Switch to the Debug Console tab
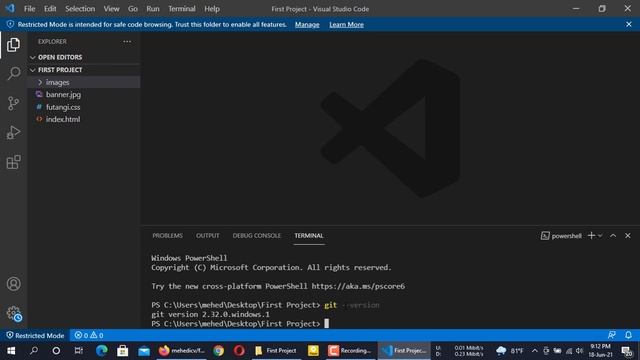The image size is (640, 360). click(x=257, y=236)
